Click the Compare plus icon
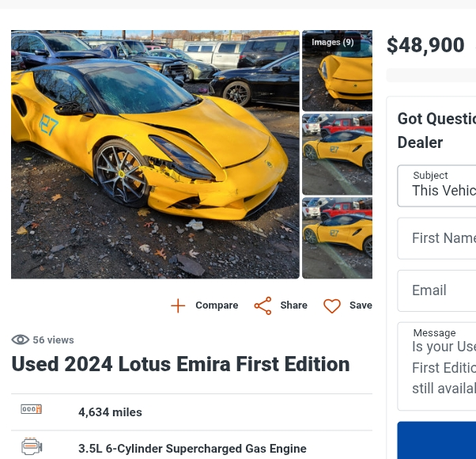 point(178,305)
